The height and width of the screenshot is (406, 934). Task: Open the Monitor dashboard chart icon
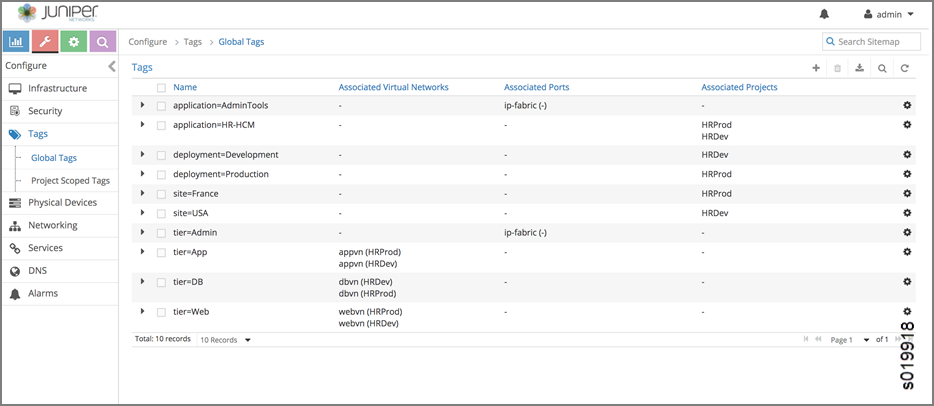click(16, 42)
